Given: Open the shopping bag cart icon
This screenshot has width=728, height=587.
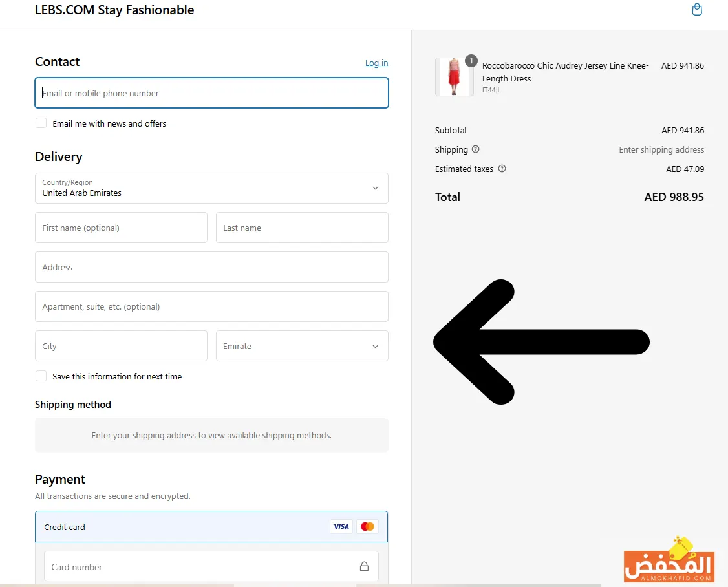Looking at the screenshot, I should [696, 10].
